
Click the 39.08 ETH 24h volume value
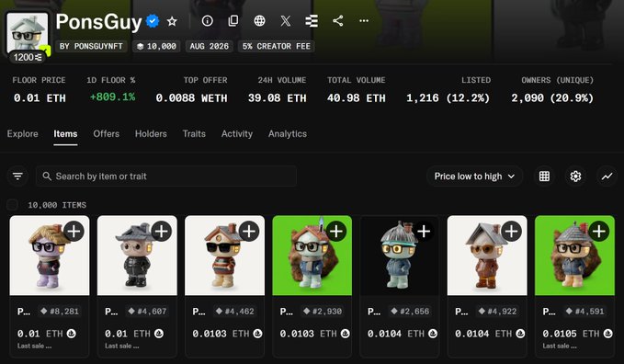(x=277, y=98)
